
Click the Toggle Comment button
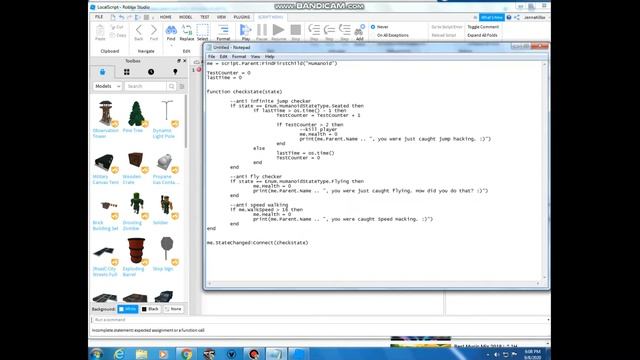click(483, 27)
